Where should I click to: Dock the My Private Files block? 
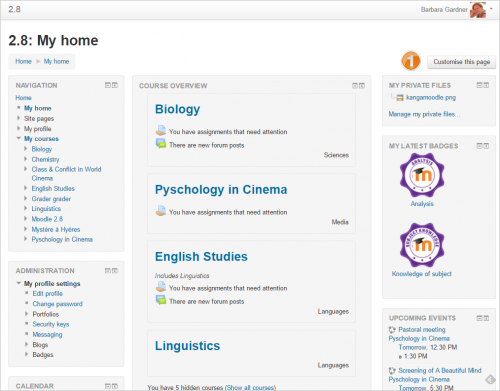tap(486, 85)
